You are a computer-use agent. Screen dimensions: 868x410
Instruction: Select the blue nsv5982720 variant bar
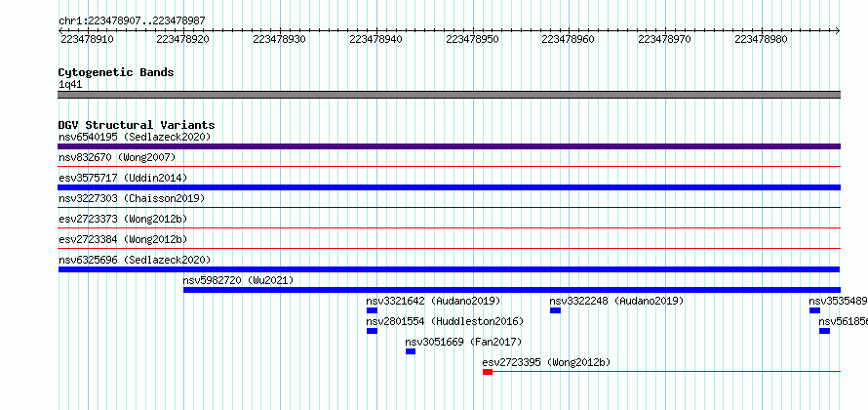511,290
